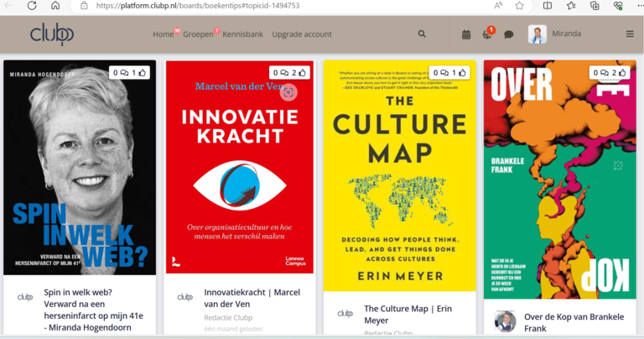This screenshot has width=644, height=339.
Task: Open split screen icon in browser toolbar
Action: click(547, 5)
